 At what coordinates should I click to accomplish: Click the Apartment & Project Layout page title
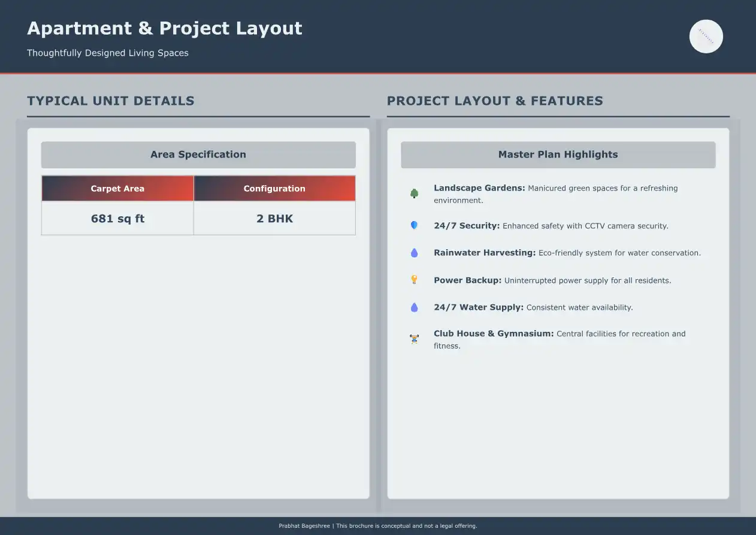click(x=165, y=28)
